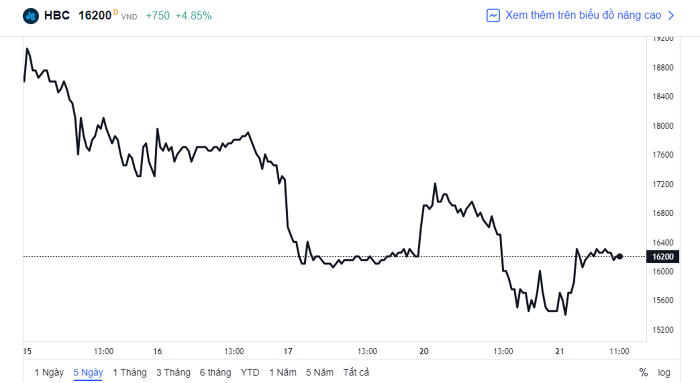Select the 1 Ngày time range

tap(49, 372)
